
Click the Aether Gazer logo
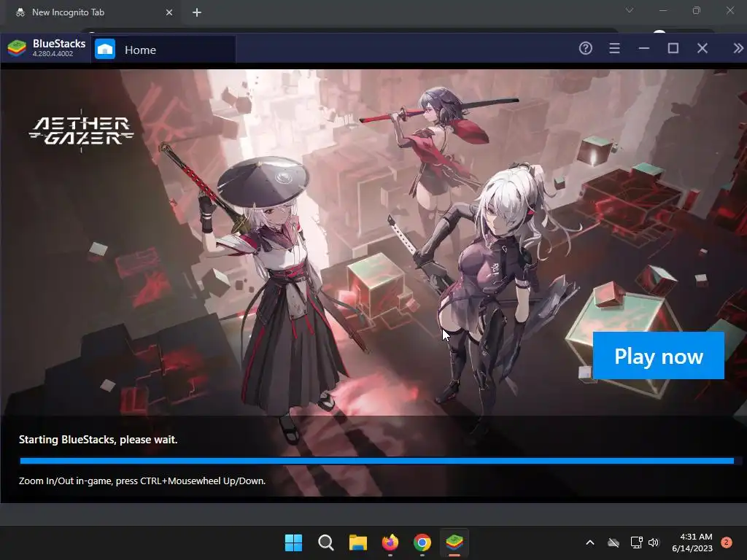click(82, 131)
